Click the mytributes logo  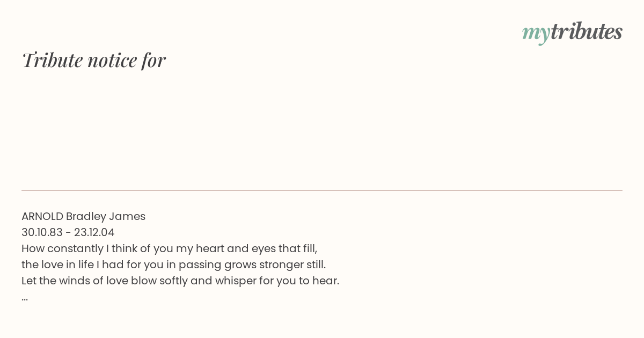point(572,32)
